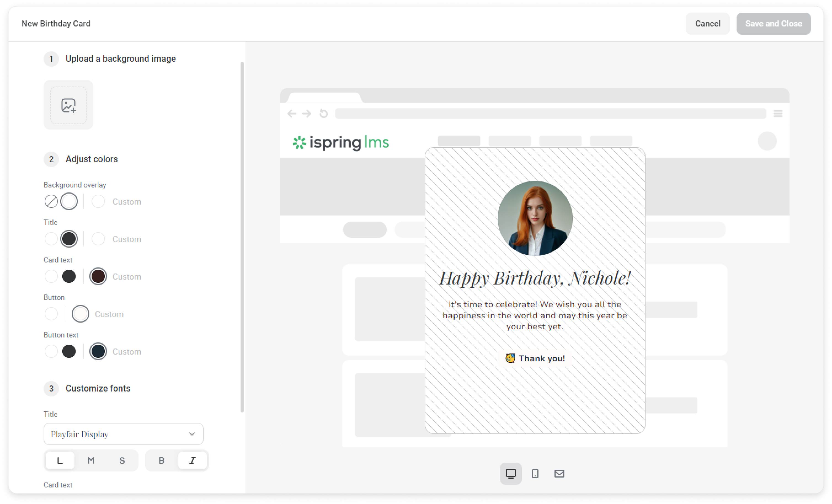Viewport: 832px width, 504px height.
Task: Click custom Button text color swatch
Action: coord(98,352)
